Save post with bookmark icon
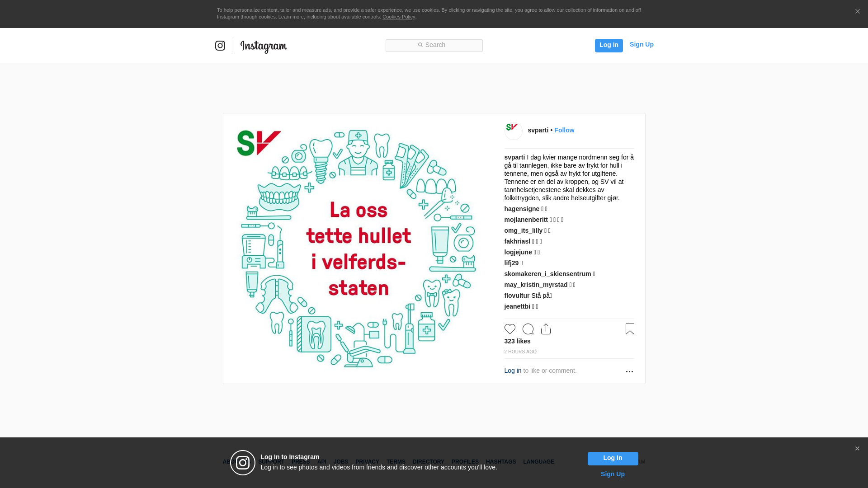The image size is (868, 488). (x=630, y=329)
